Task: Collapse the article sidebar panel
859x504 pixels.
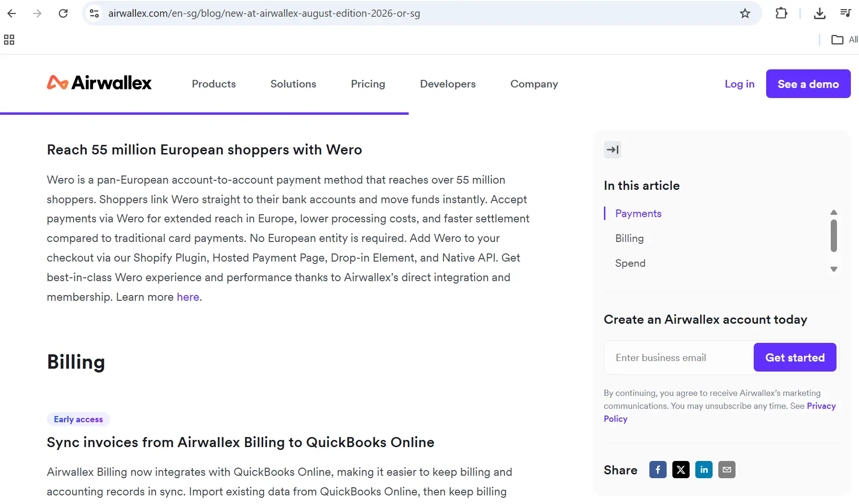Action: click(613, 150)
